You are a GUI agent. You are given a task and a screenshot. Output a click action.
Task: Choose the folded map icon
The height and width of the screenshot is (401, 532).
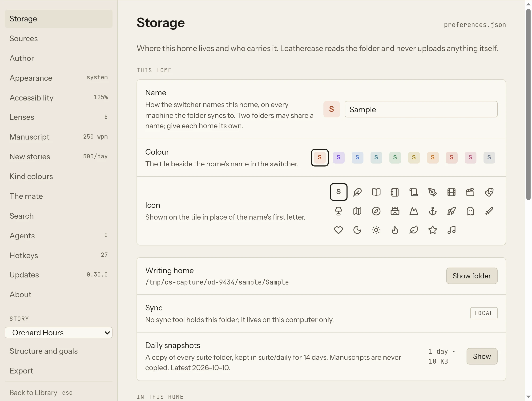point(357,211)
